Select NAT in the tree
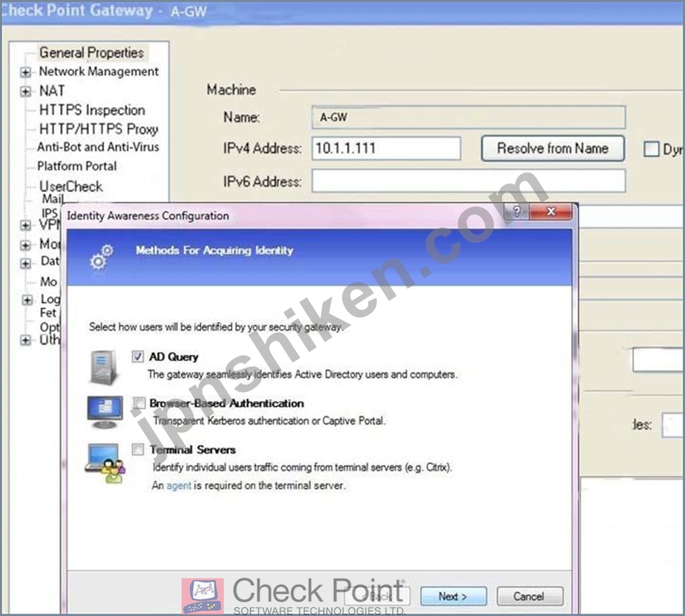The height and width of the screenshot is (616, 685). (x=52, y=91)
